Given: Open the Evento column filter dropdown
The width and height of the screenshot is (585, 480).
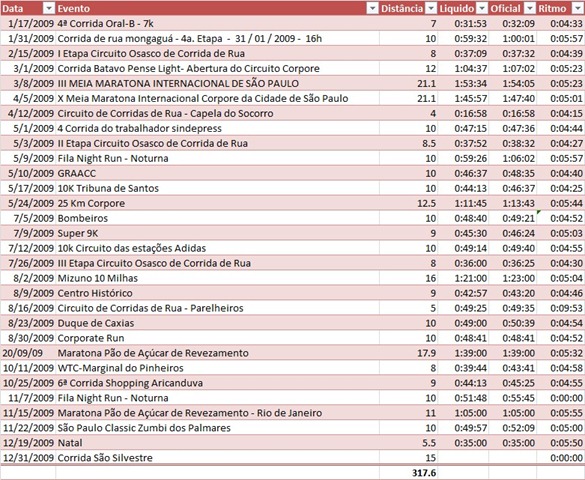Looking at the screenshot, I should [x=372, y=8].
